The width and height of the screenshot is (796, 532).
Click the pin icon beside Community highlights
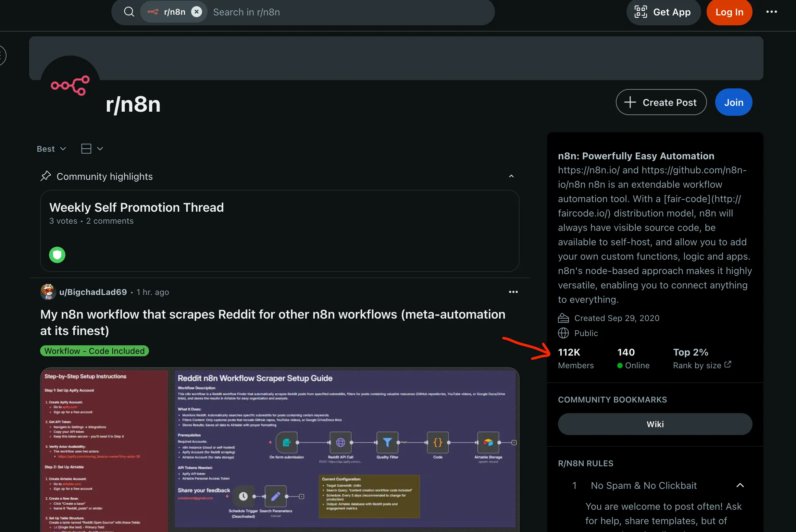pyautogui.click(x=46, y=176)
